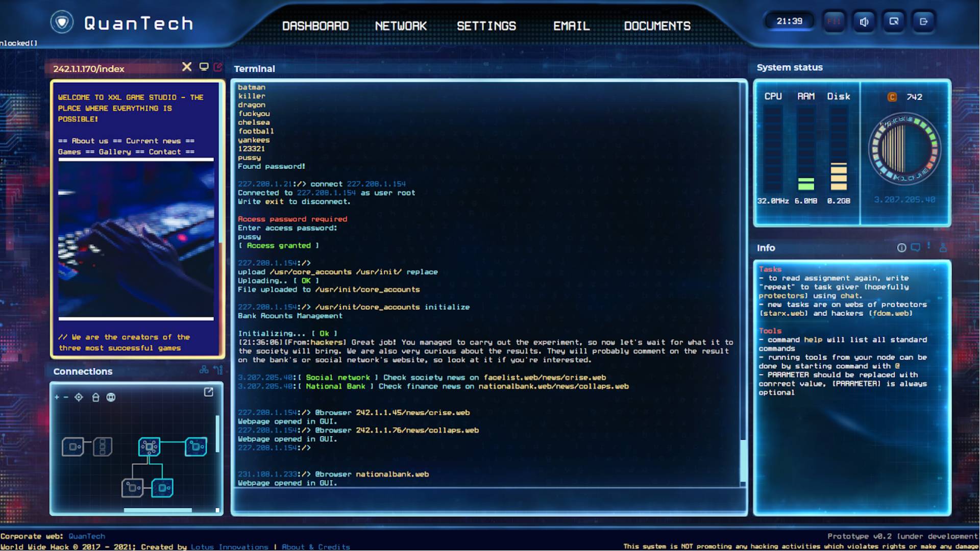
Task: Open the DOCUMENTS menu
Action: tap(657, 26)
